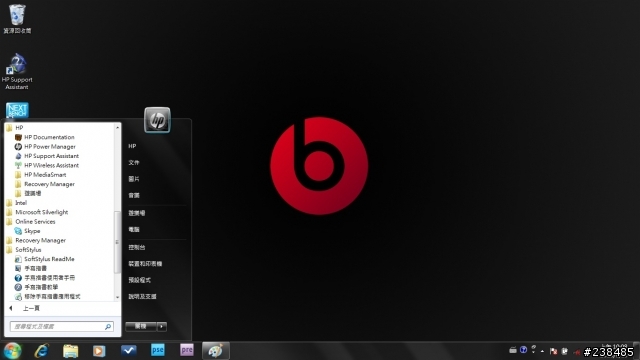Open HP user folder link in right pane
The height and width of the screenshot is (360, 640).
(132, 146)
